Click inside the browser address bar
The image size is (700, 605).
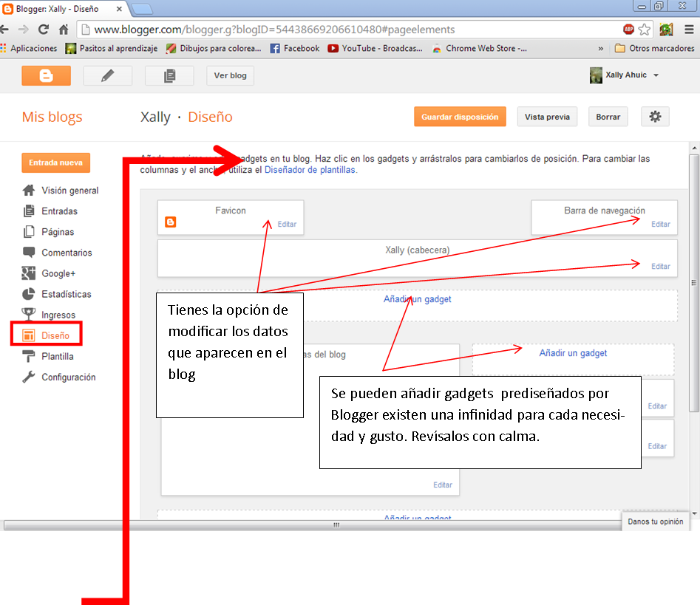click(296, 31)
